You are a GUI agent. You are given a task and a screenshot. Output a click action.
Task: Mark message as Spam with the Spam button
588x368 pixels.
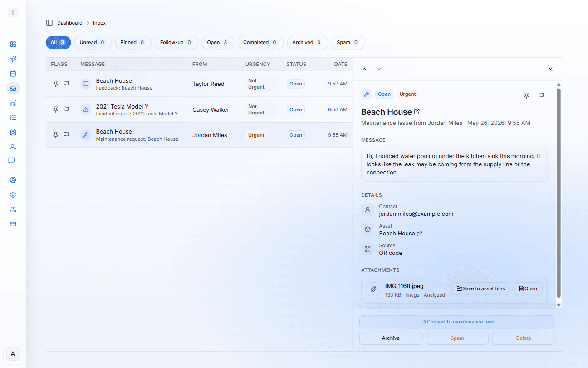pos(457,338)
